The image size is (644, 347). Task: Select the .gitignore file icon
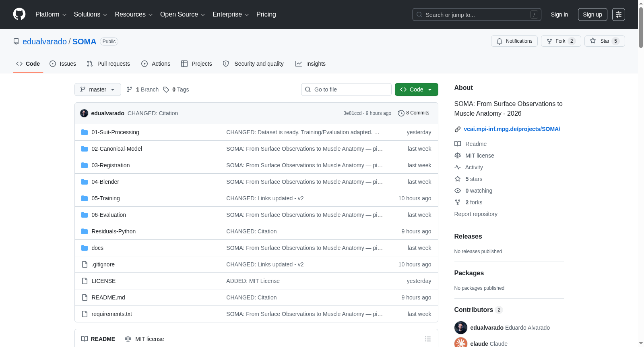[85, 264]
